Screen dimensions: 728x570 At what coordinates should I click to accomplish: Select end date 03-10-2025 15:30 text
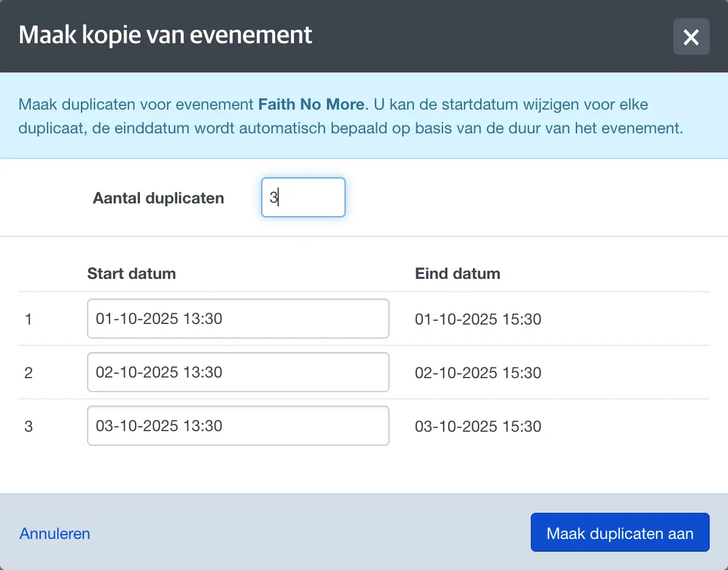(x=478, y=426)
